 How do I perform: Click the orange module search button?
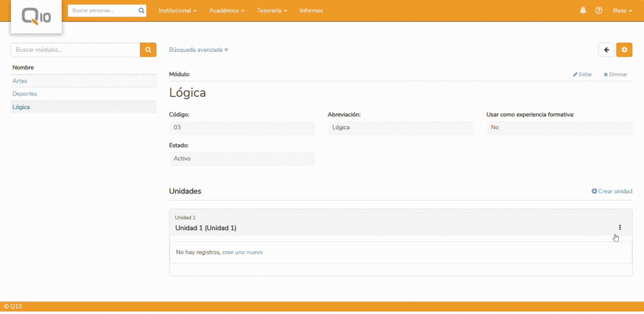click(148, 50)
